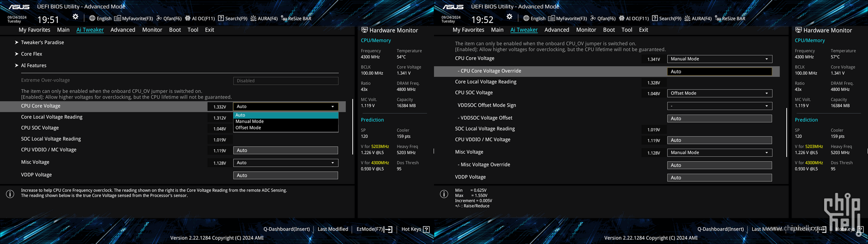Click CPU VDDIO / MC Voltage field, right screen

[x=720, y=141]
